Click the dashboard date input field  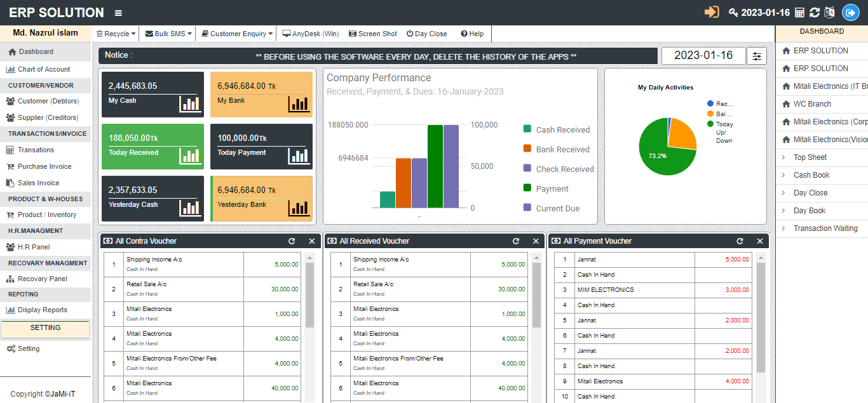703,56
